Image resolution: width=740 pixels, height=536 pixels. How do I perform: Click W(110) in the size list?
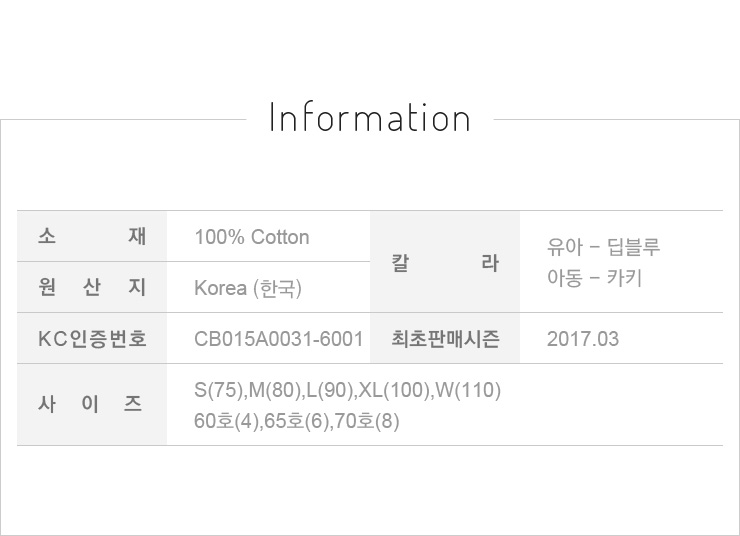pos(468,390)
